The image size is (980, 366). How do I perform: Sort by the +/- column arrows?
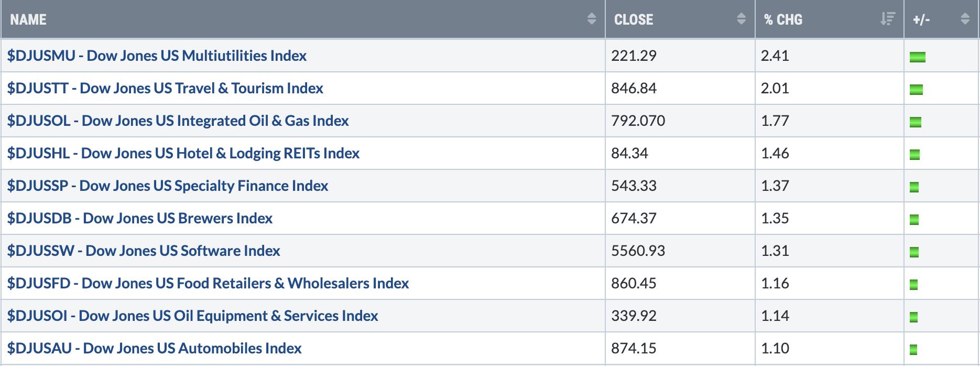tap(965, 19)
